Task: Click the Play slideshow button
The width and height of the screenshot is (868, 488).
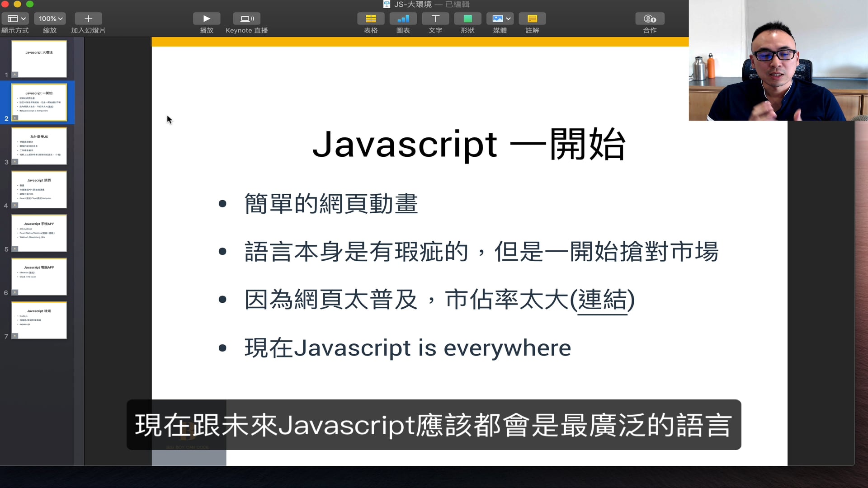Action: (x=206, y=19)
